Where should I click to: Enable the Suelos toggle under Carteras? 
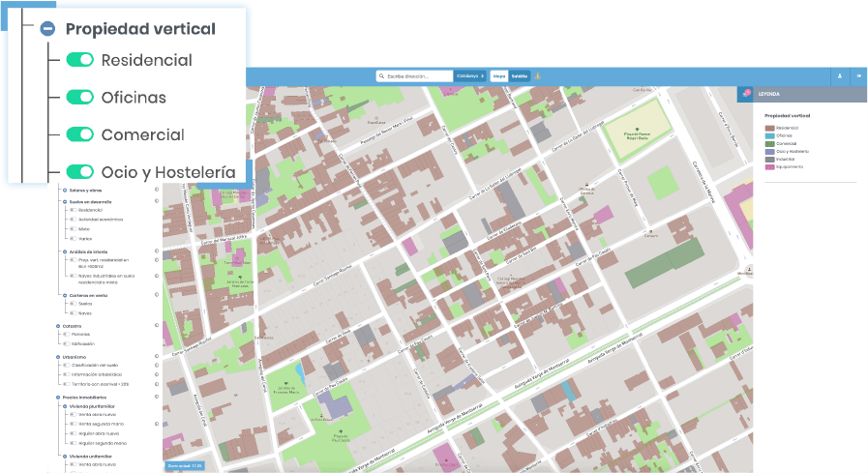[74, 304]
